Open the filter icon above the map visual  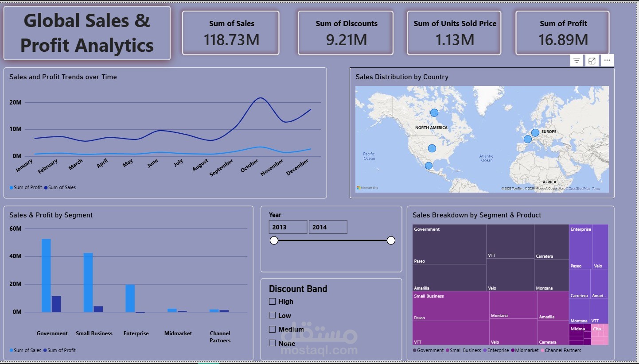point(576,61)
